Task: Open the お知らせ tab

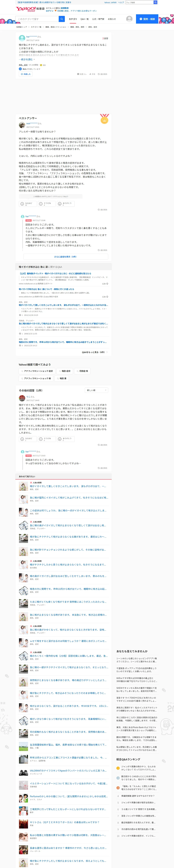Action: click(112, 19)
